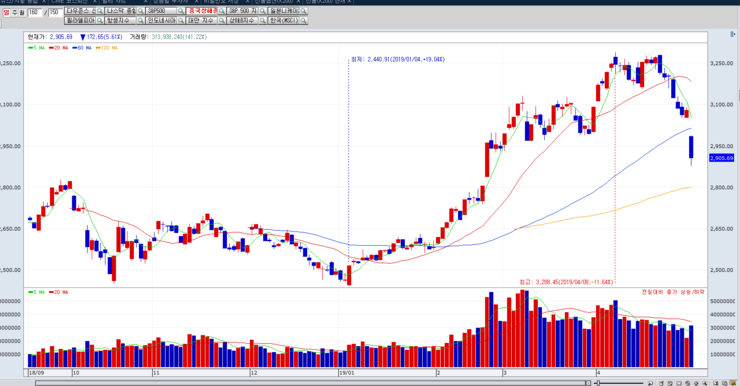
Task: Load the 한국(MSCI) index chart
Action: 284,20
